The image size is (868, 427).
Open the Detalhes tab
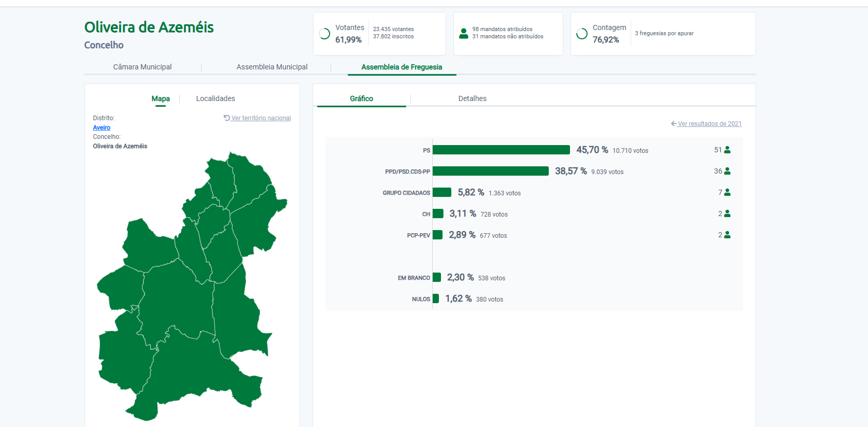pos(472,98)
